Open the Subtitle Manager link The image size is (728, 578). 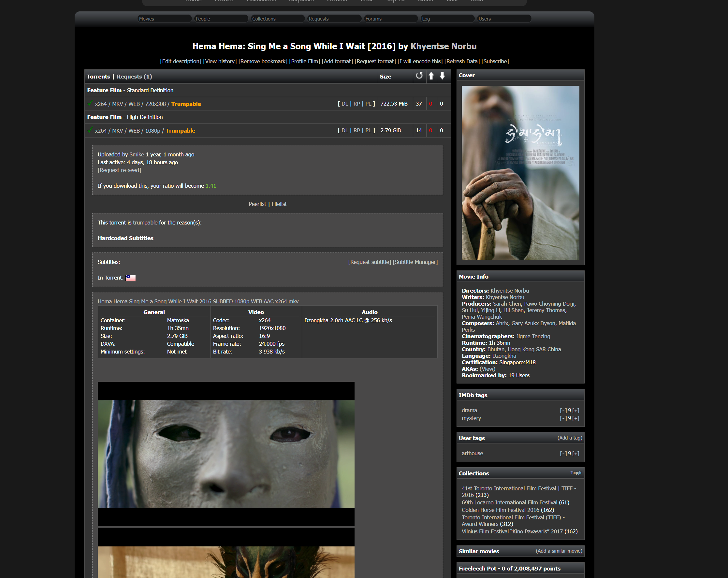[415, 262]
